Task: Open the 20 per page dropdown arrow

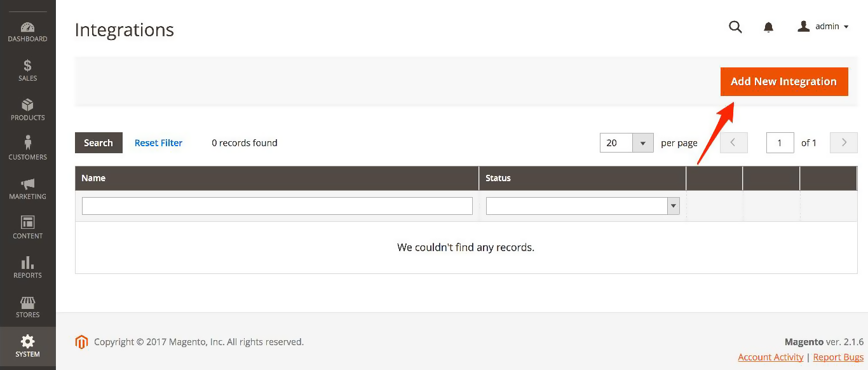Action: click(643, 143)
